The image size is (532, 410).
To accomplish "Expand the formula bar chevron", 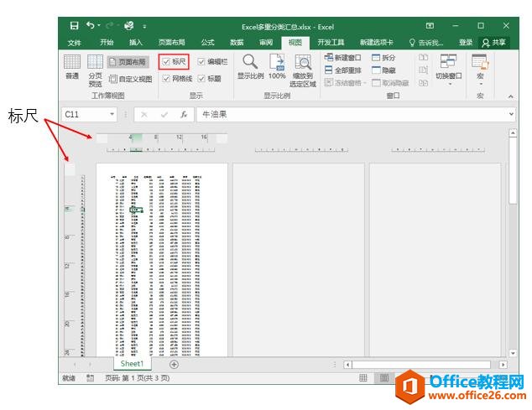I will pos(511,114).
